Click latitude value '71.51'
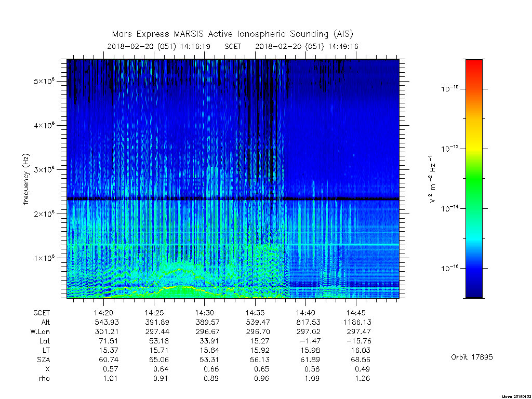Screen dimensions: 532x399 point(109,341)
